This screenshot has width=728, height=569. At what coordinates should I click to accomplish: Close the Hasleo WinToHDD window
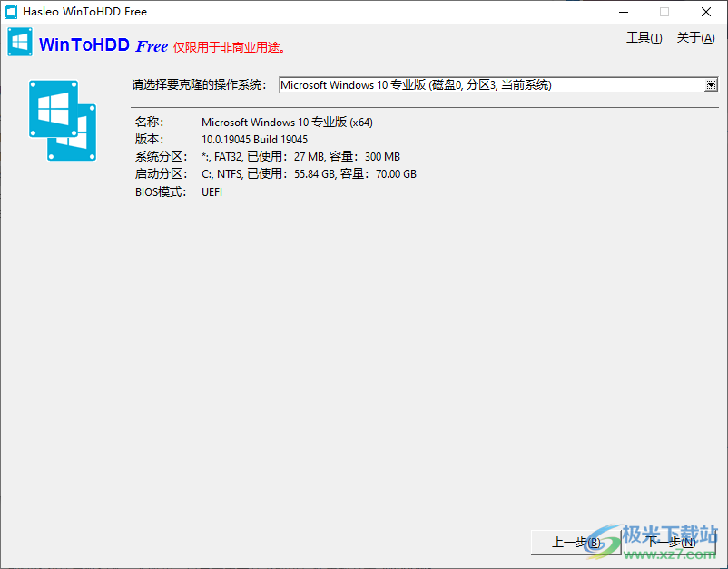[x=706, y=12]
